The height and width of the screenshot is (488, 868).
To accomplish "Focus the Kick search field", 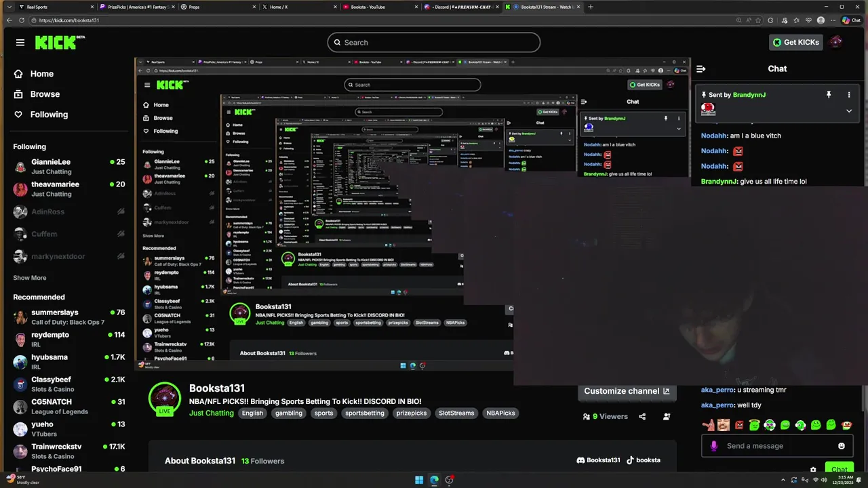I will [434, 42].
